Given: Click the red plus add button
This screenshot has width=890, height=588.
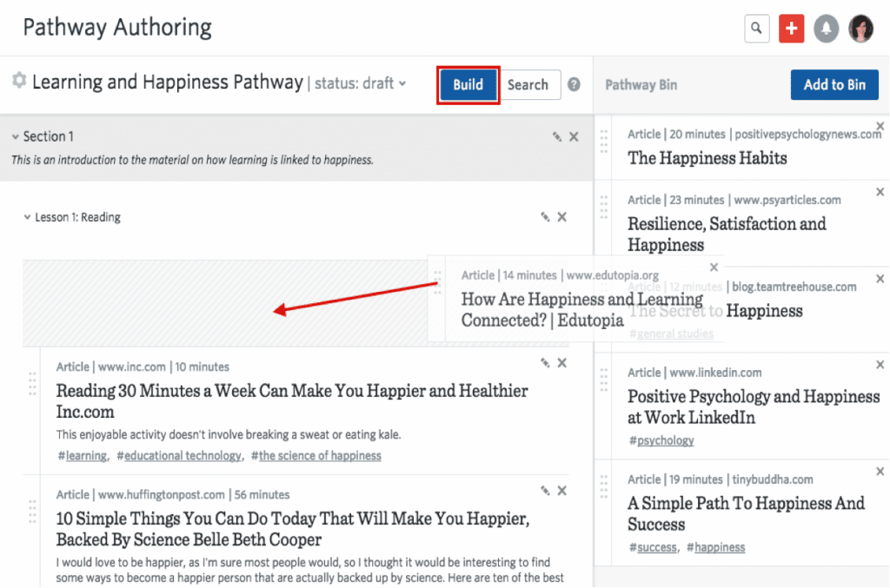Looking at the screenshot, I should click(x=791, y=28).
